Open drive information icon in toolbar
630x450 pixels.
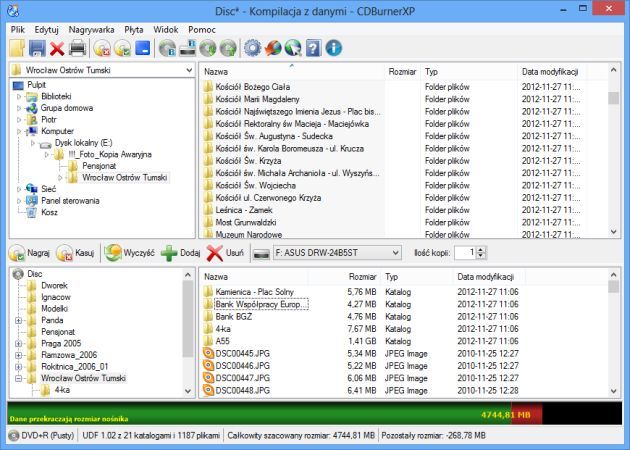click(188, 48)
